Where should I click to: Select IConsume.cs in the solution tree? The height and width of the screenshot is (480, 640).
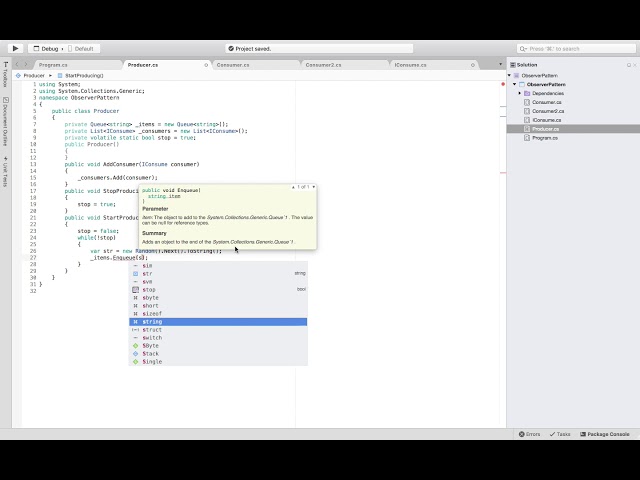click(546, 120)
